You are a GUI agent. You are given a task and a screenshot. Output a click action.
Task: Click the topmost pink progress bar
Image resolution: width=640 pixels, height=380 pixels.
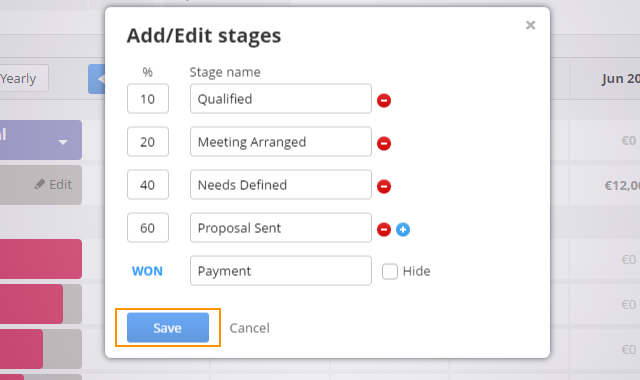click(41, 259)
